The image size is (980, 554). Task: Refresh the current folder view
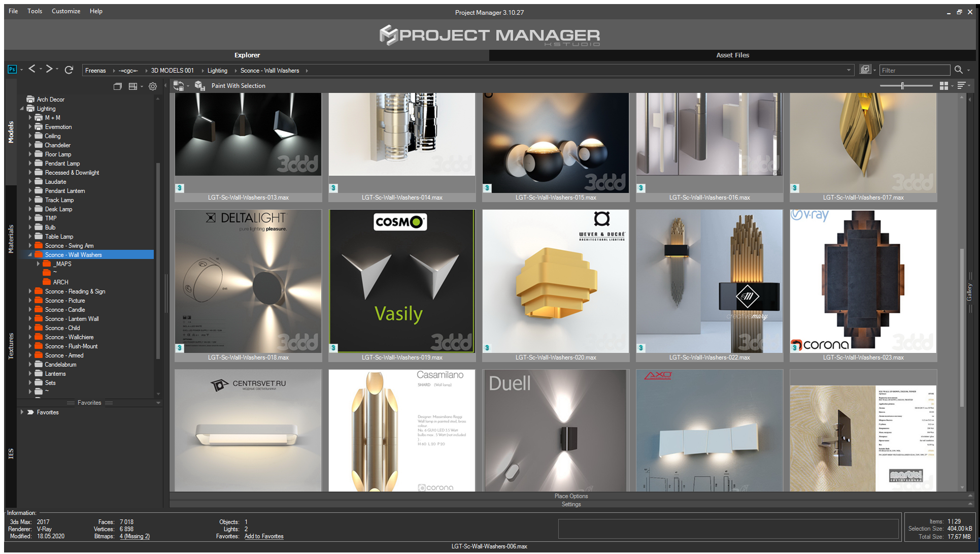coord(69,70)
